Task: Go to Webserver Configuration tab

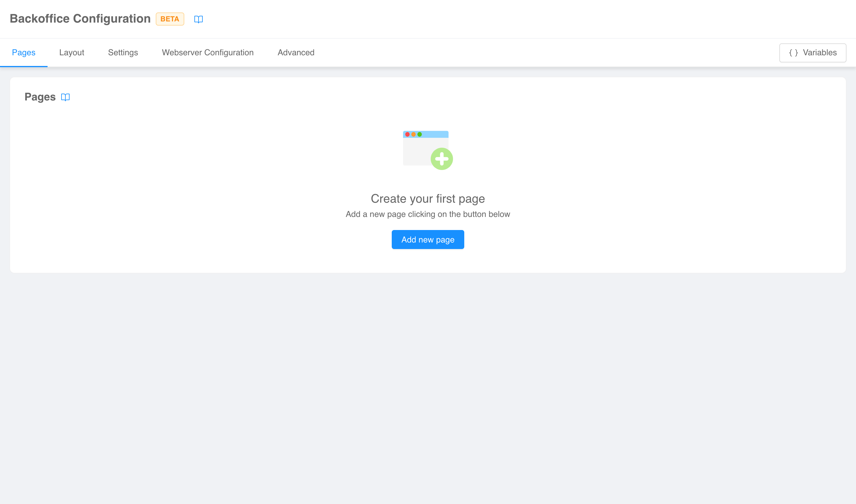Action: (207, 53)
